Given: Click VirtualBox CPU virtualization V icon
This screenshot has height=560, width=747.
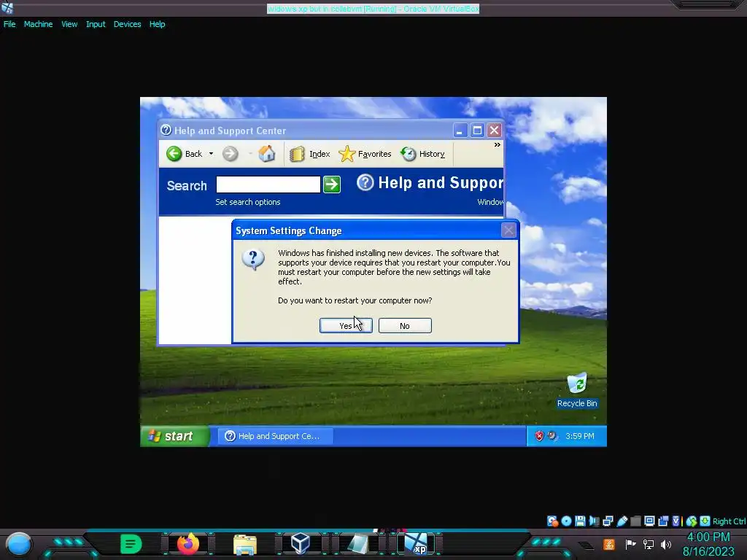Looking at the screenshot, I should tap(676, 521).
